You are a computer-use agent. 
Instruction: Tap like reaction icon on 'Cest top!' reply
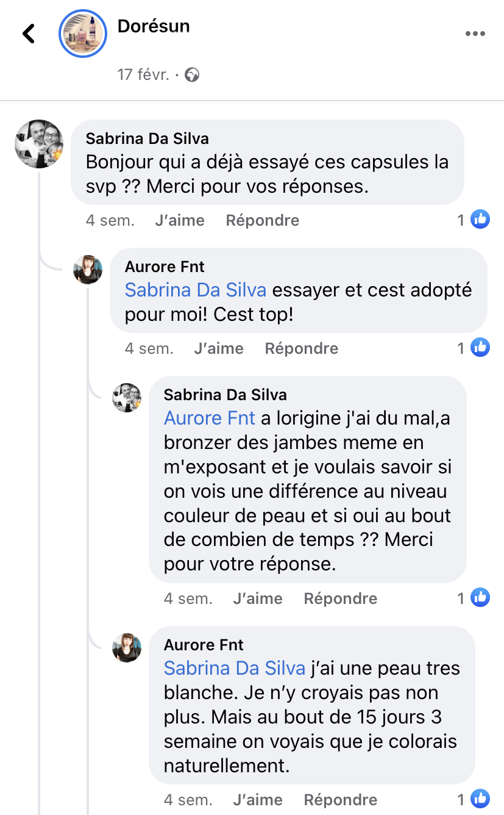(x=480, y=348)
